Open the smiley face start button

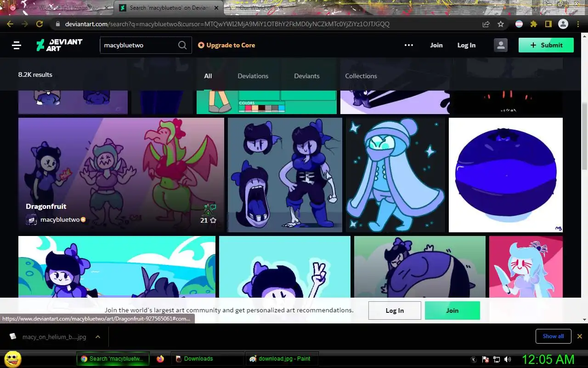point(12,359)
